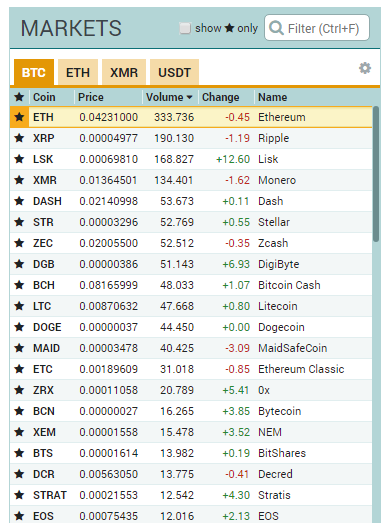Toggle the BCH Bitcoin Cash star
Image resolution: width=388 pixels, height=523 pixels.
click(19, 285)
